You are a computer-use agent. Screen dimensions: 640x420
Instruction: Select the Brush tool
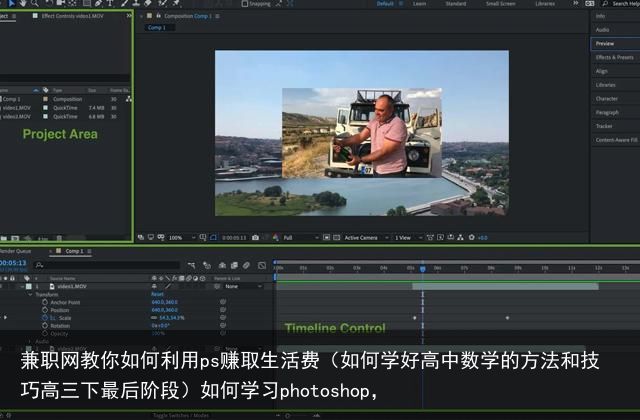[124, 3]
